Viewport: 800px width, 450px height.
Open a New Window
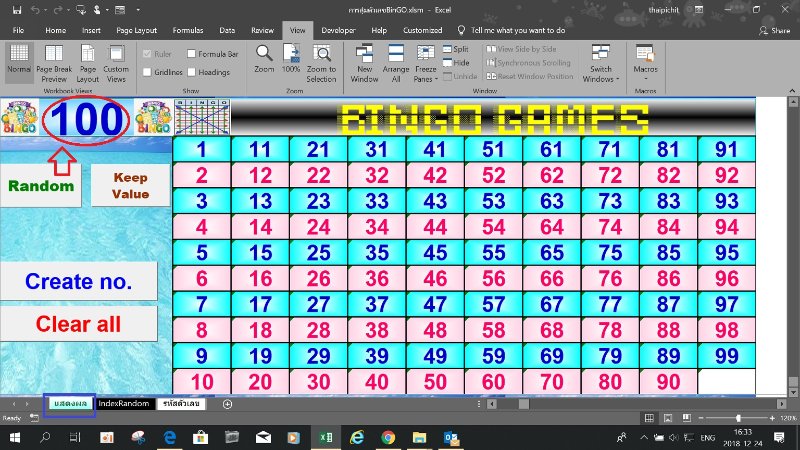364,55
